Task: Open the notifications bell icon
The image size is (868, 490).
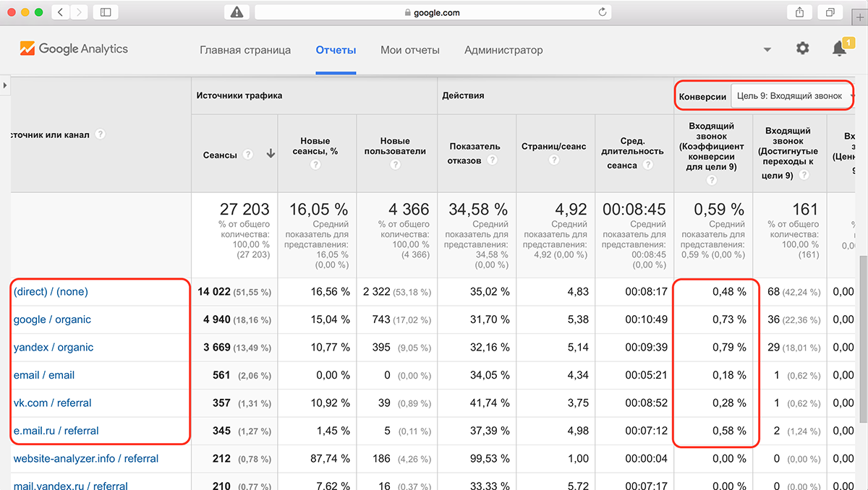Action: click(839, 49)
